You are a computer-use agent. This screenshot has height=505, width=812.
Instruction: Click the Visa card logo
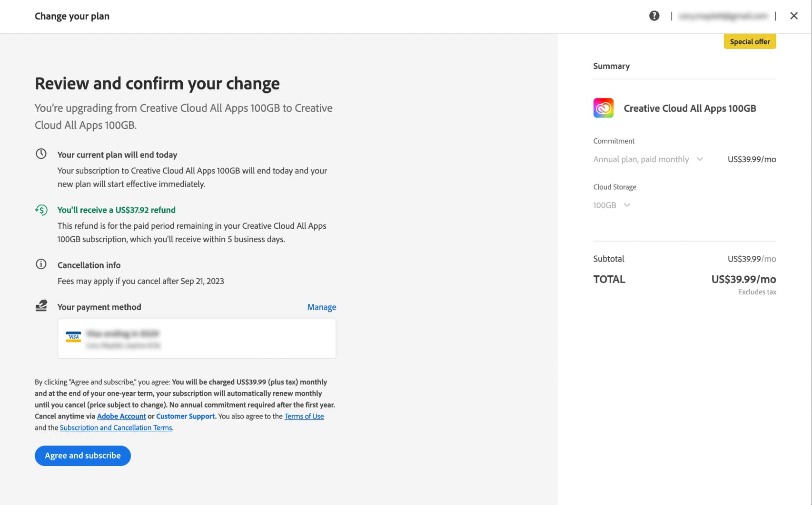pyautogui.click(x=73, y=337)
